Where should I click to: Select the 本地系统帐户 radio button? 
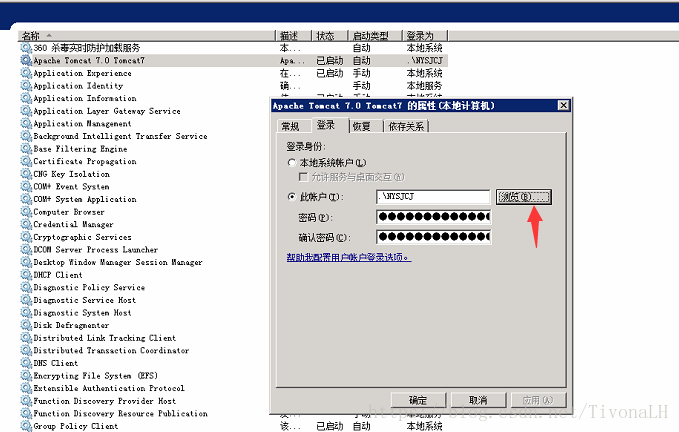pos(292,163)
